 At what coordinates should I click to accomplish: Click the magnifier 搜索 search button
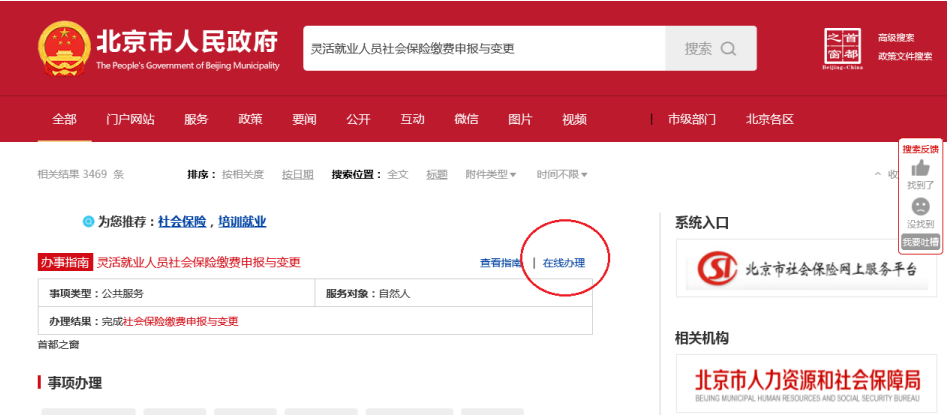pos(710,48)
